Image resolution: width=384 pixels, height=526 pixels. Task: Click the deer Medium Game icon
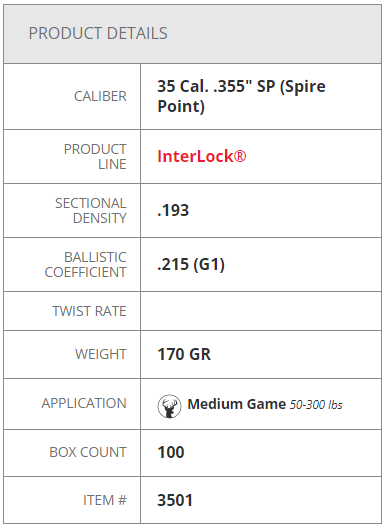point(169,406)
